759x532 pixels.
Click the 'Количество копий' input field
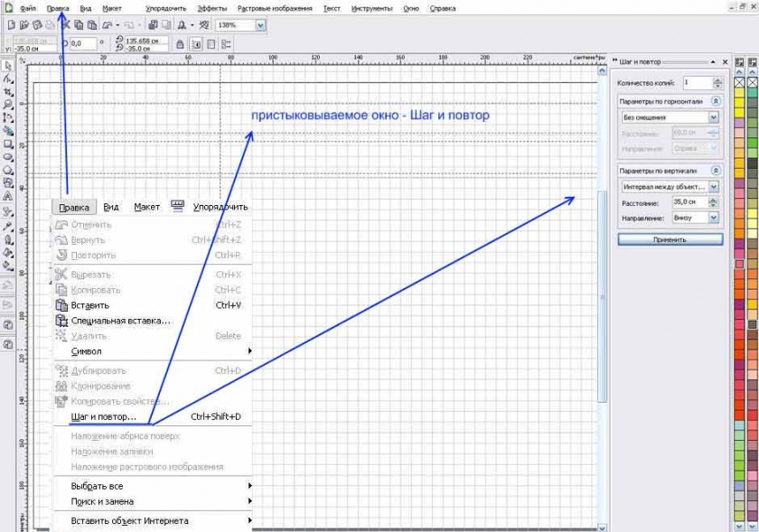698,83
